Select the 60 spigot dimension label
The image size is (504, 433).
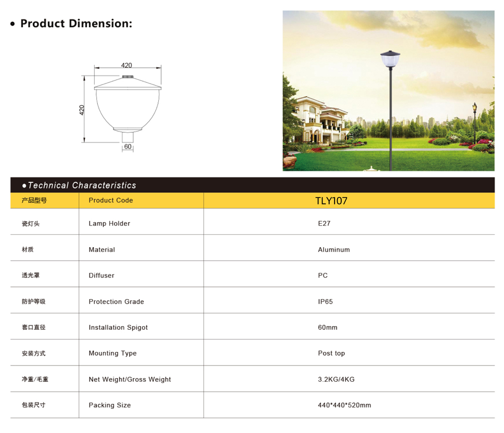(128, 147)
